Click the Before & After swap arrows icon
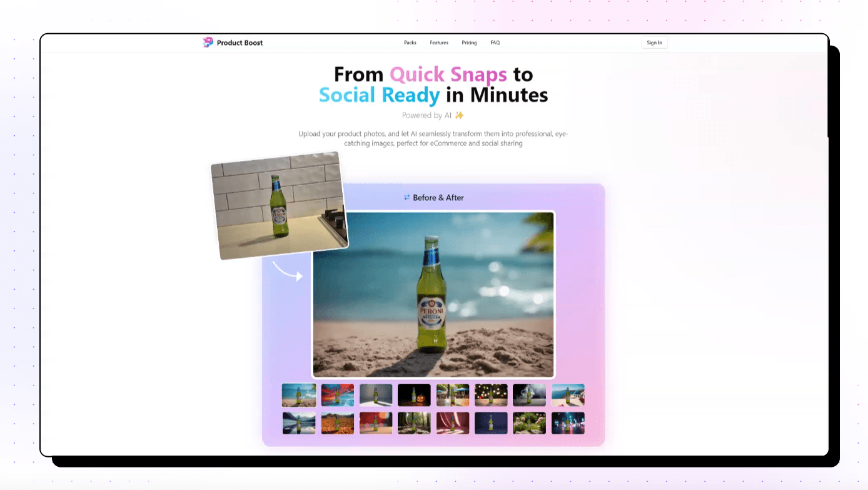Screen dimensions: 868x490 (x=406, y=198)
